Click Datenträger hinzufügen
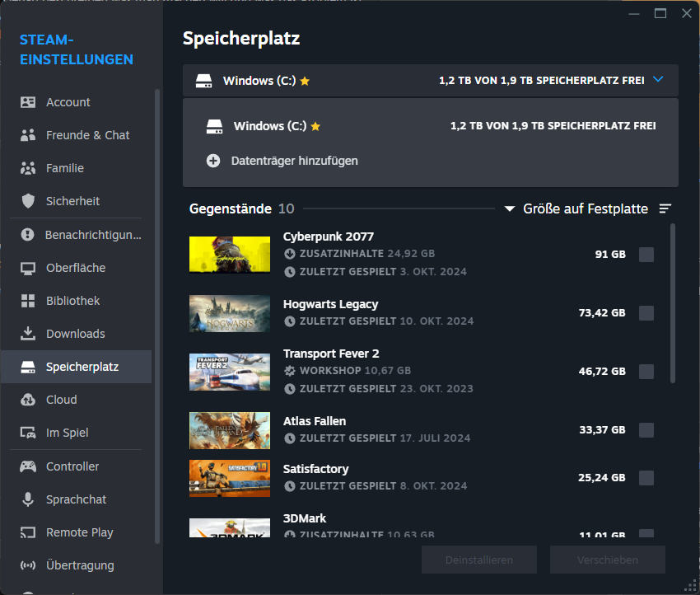 282,161
